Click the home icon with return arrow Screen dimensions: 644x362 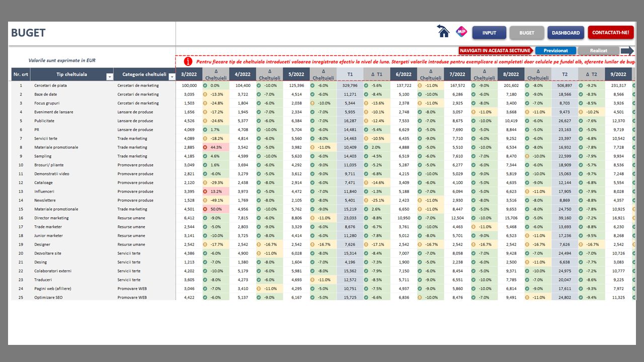click(443, 32)
